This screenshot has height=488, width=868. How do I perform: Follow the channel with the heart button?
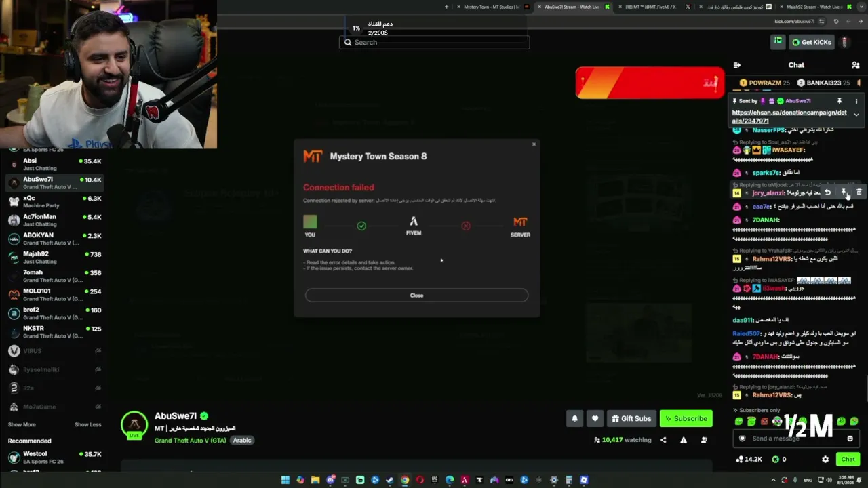595,418
